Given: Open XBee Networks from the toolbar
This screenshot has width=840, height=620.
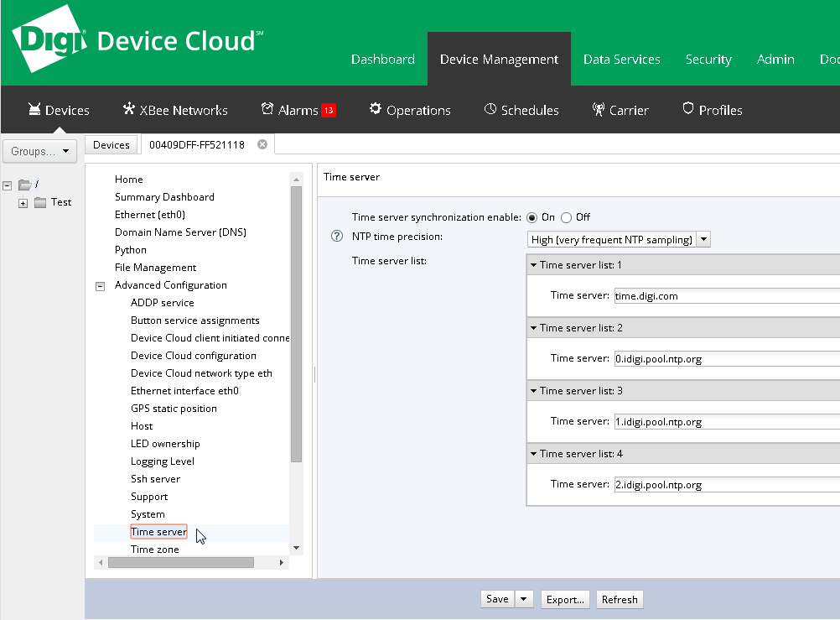Looking at the screenshot, I should coord(175,110).
